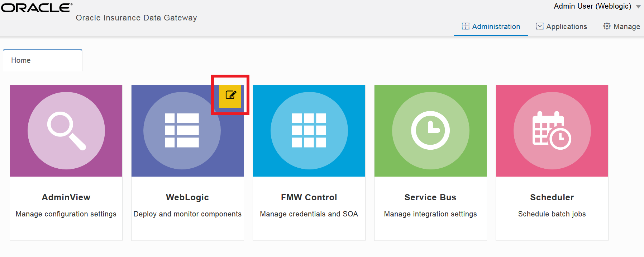The image size is (644, 257).
Task: Click 'Oracle Insurance Data Gateway' title
Action: [136, 18]
